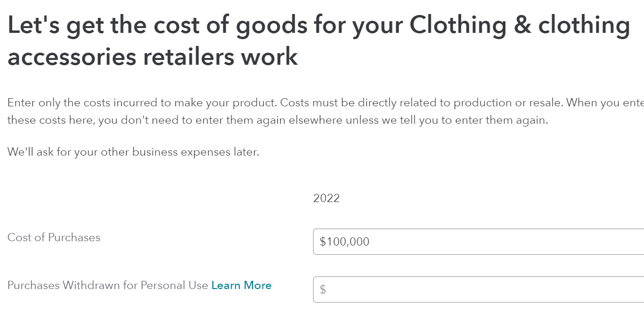This screenshot has height=319, width=644.
Task: Click the "accessories retailers work" heading line
Action: (x=152, y=57)
